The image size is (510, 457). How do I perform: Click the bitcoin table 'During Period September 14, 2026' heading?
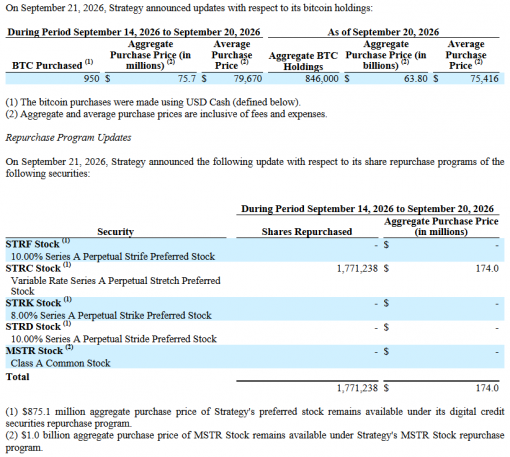tap(134, 32)
